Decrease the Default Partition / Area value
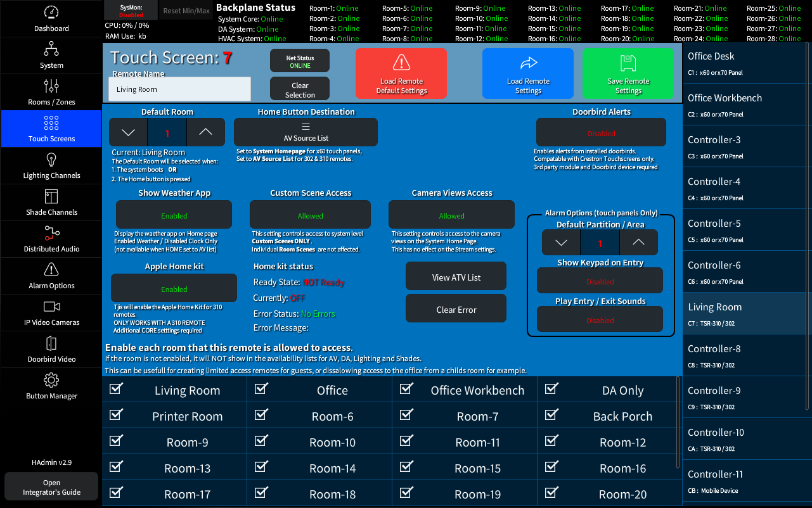Screen dimensions: 812x508 (561, 242)
